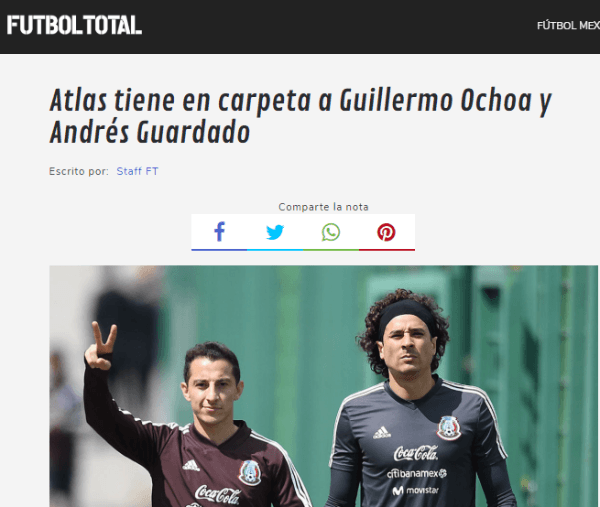Viewport: 600px width, 507px height.
Task: Click the Coca-Cola logo on gray jersey
Action: pos(416,453)
